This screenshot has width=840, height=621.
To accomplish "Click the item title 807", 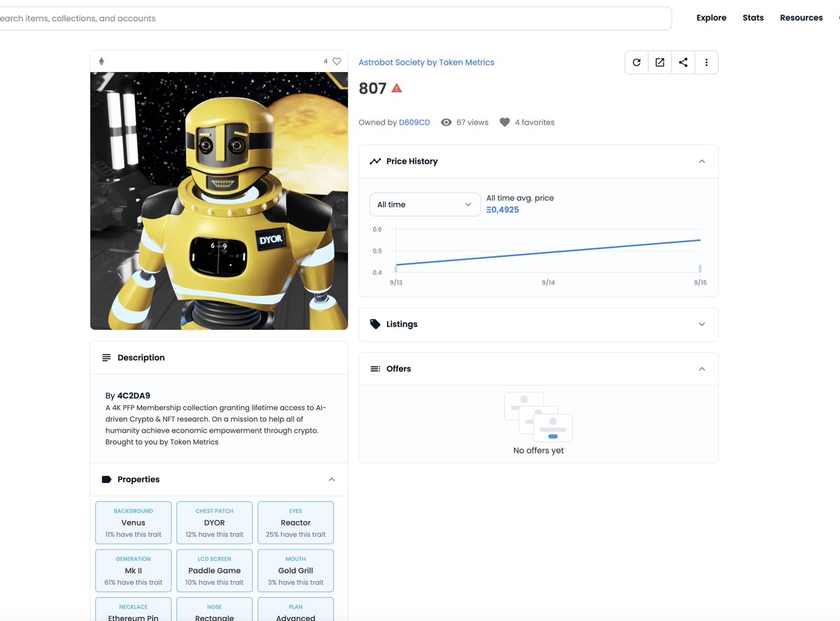I will [372, 88].
